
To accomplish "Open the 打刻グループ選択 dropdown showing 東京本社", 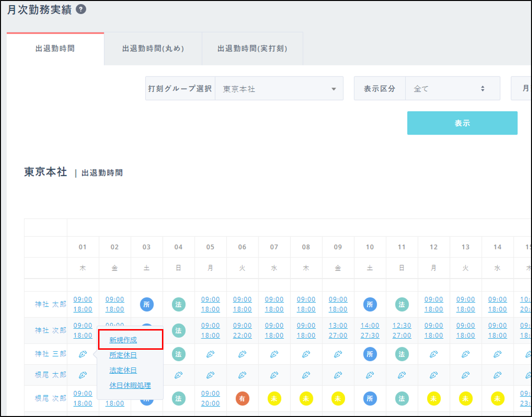I will click(x=279, y=89).
